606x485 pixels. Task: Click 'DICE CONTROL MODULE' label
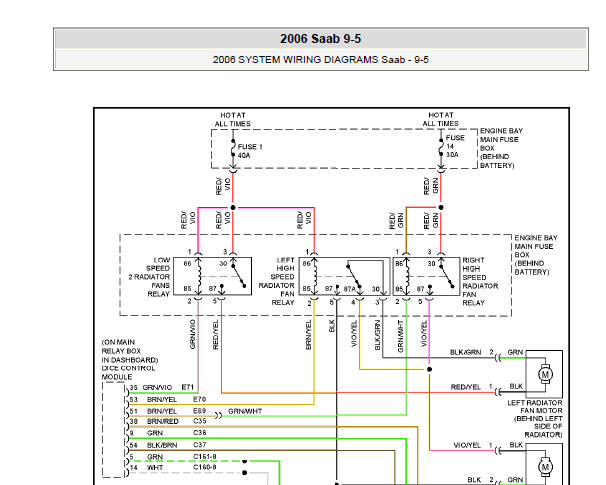[128, 373]
